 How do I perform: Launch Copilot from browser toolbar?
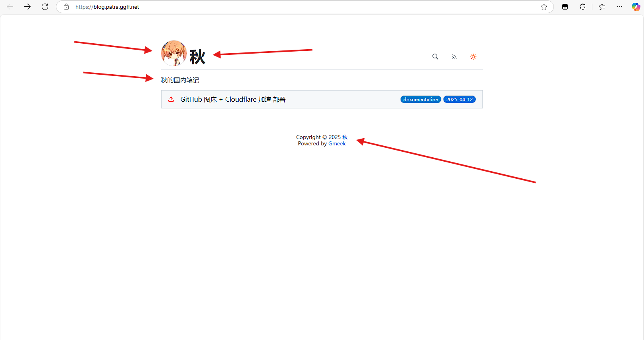tap(636, 7)
